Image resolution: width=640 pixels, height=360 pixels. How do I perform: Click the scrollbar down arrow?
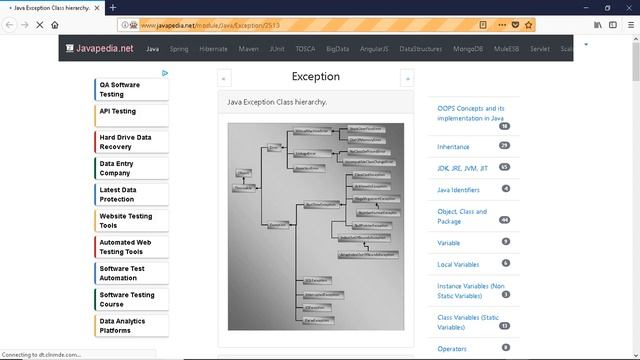pyautogui.click(x=636, y=356)
